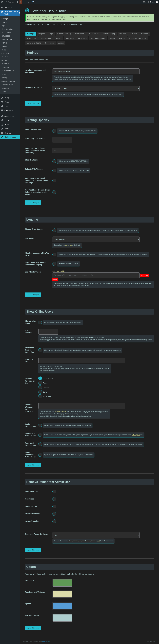Open Dashboard icon in sidebar

[2, 7]
